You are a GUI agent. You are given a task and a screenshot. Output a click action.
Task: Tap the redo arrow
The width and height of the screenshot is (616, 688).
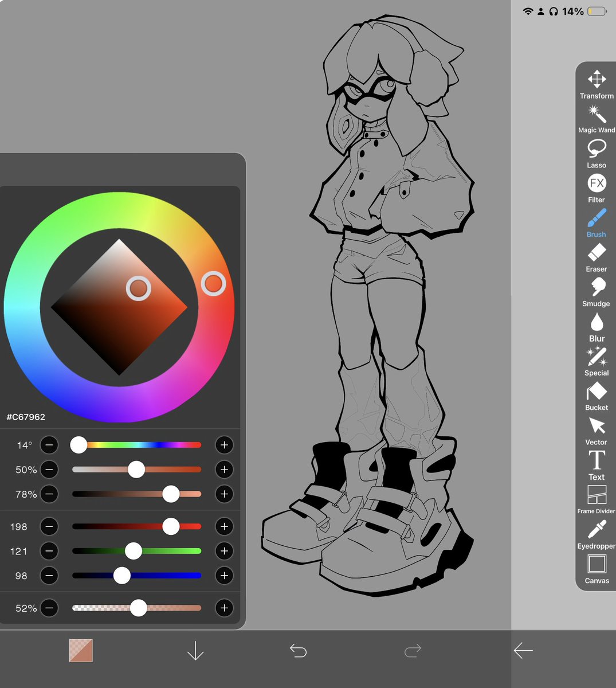413,651
